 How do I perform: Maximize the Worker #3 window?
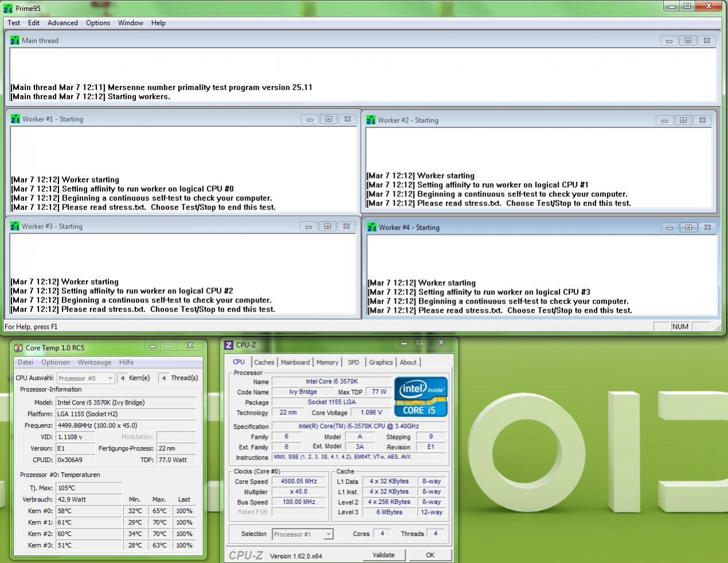coord(328,227)
